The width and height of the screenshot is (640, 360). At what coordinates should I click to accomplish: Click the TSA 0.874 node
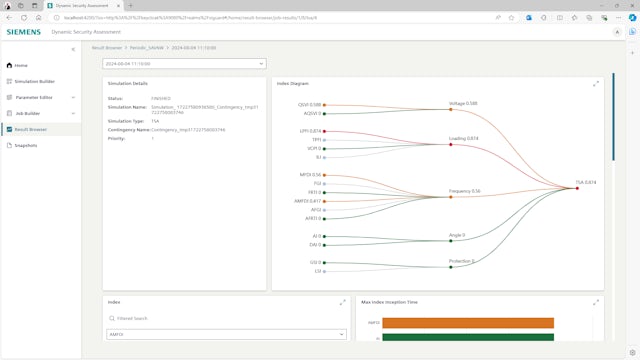coord(577,188)
